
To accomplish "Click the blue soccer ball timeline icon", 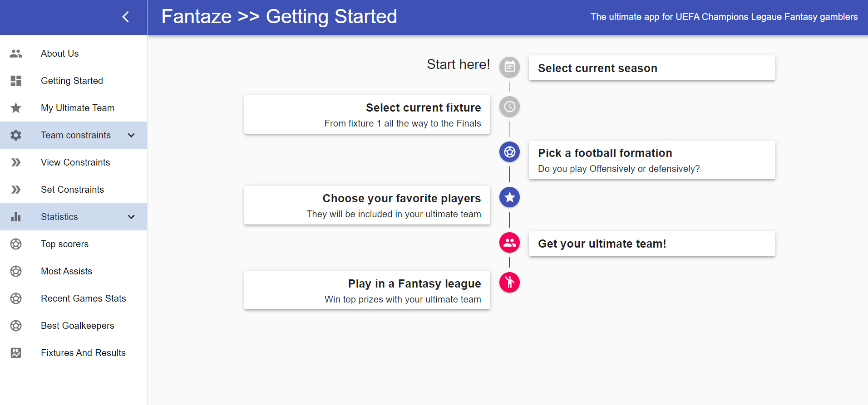I will coord(509,152).
